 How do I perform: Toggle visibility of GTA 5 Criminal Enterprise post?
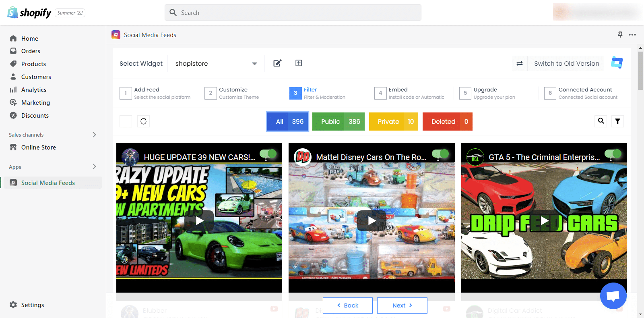(613, 154)
